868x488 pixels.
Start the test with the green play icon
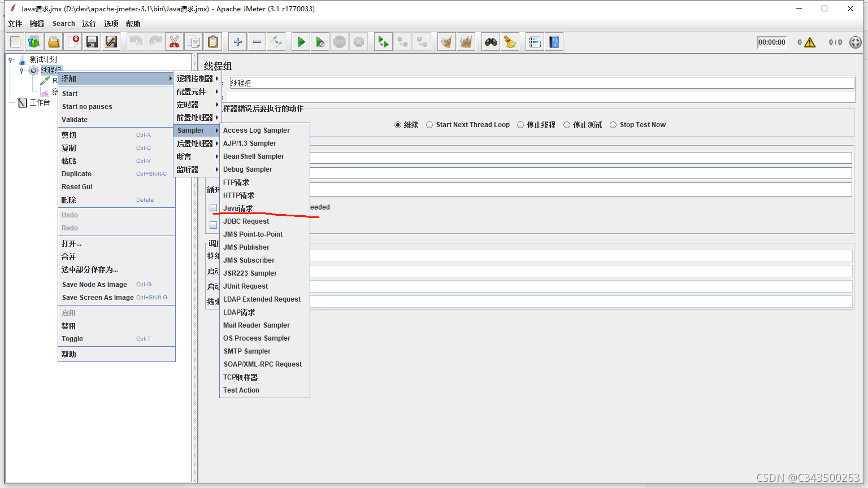coord(301,42)
